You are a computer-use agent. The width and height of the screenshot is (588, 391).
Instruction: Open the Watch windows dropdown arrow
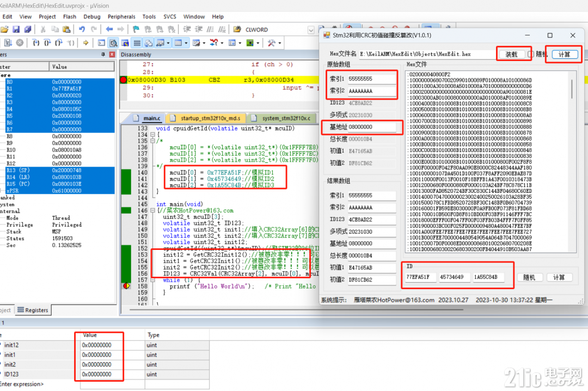168,43
